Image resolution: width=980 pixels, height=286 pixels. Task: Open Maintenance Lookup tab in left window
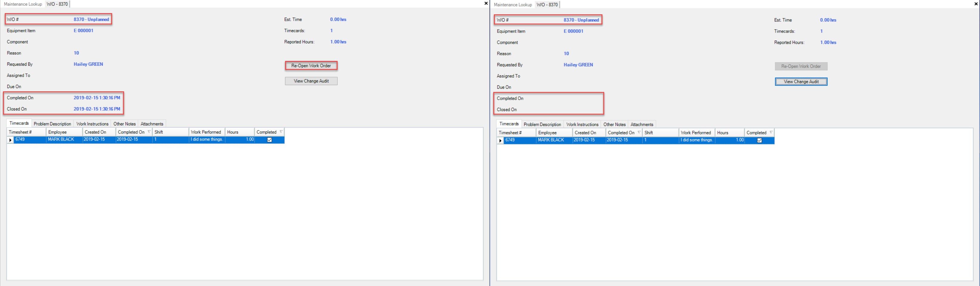[23, 4]
